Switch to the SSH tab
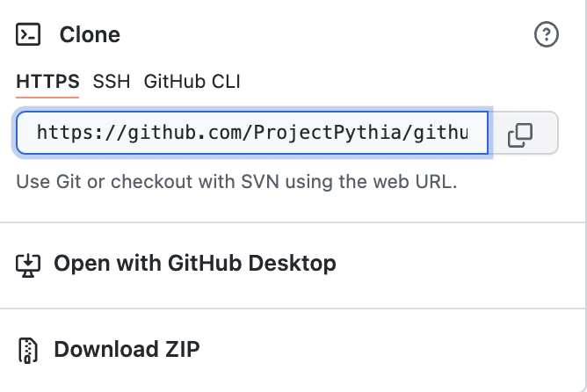The height and width of the screenshot is (392, 587). [112, 82]
